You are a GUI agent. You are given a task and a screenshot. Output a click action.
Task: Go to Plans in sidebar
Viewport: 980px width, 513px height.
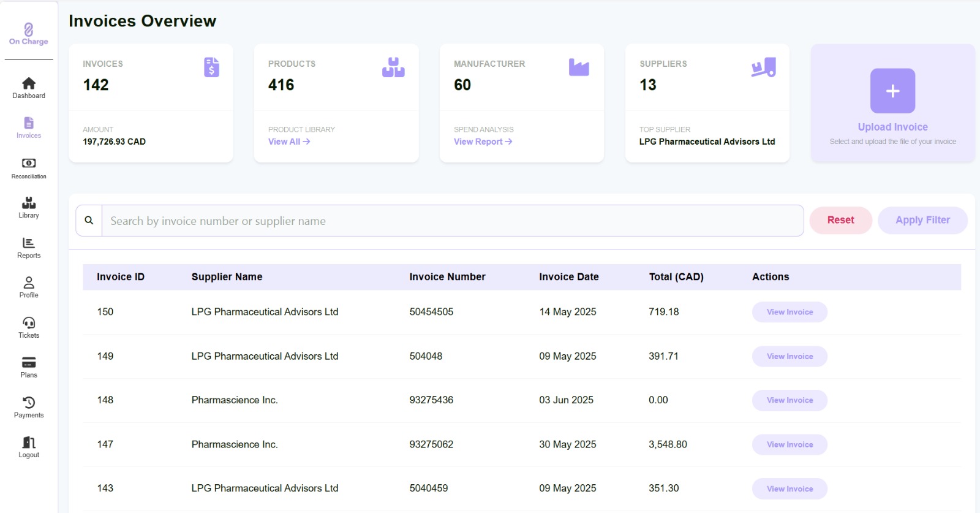pyautogui.click(x=29, y=368)
